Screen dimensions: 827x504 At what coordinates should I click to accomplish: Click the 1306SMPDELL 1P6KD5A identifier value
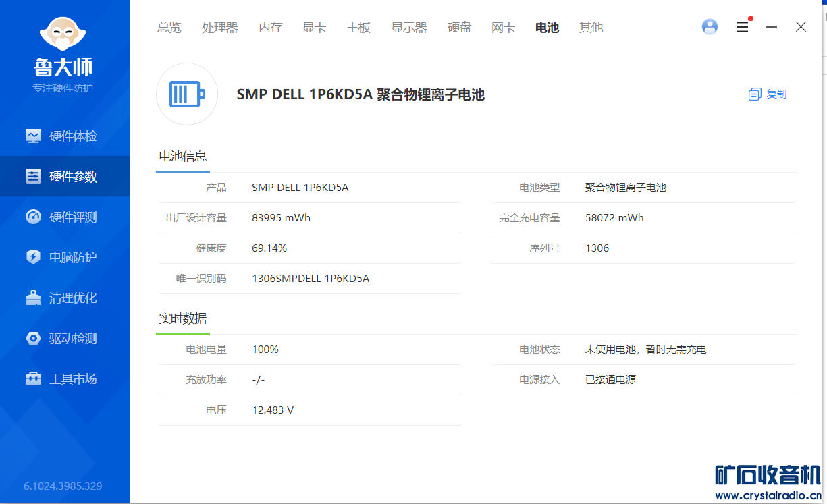[x=311, y=279]
